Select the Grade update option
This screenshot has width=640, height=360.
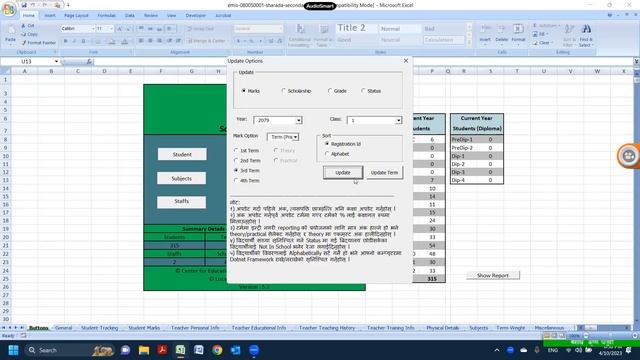tap(337, 91)
